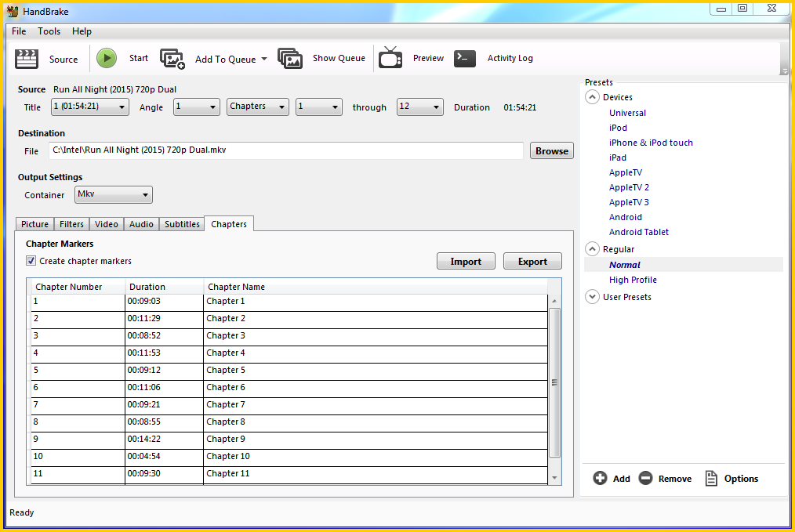
Task: Select the iPhone & iPod touch preset
Action: [x=651, y=143]
